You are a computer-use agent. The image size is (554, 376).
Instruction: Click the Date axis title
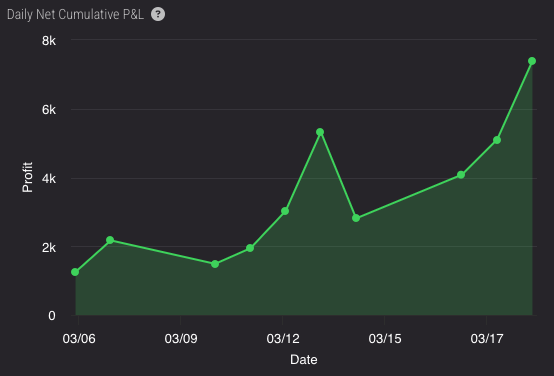(304, 359)
